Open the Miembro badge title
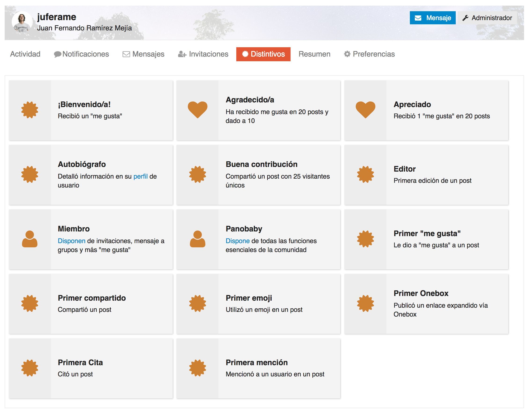This screenshot has width=532, height=418. [x=74, y=229]
